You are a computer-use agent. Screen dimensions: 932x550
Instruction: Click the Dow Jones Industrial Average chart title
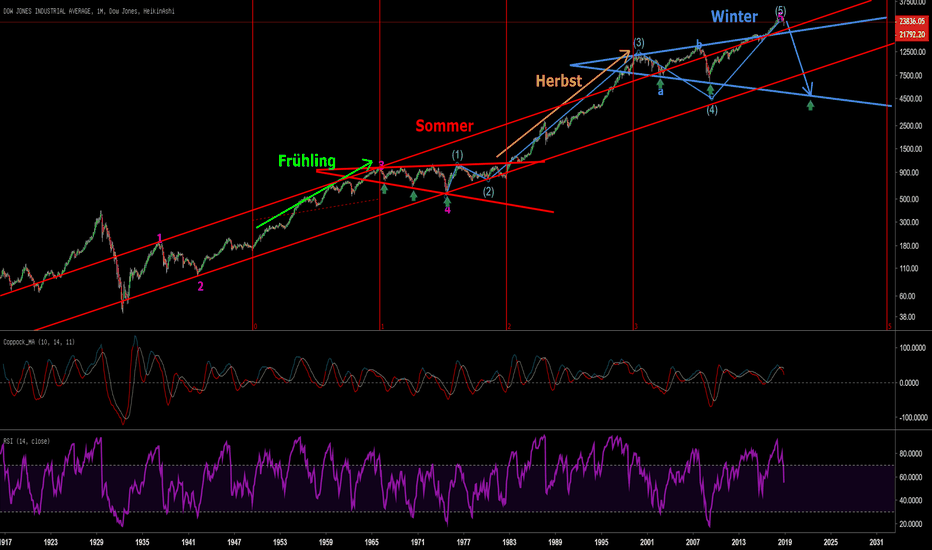(89, 11)
